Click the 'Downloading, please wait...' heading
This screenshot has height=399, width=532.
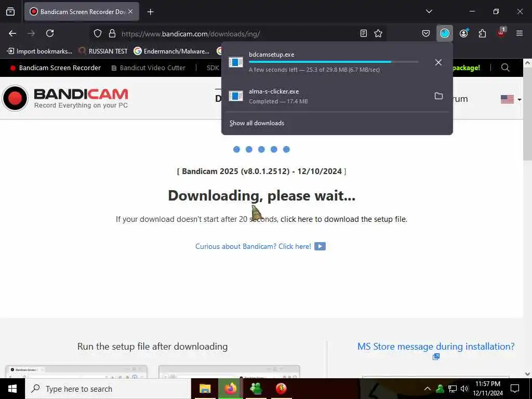tap(262, 196)
